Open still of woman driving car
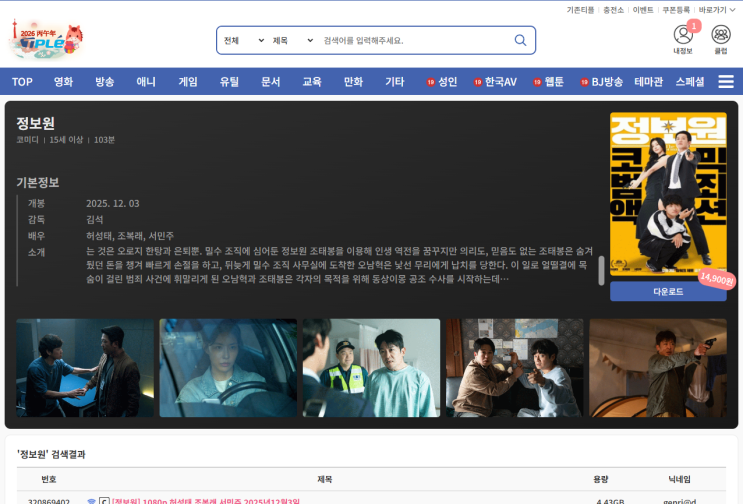743x504 pixels. tap(228, 368)
